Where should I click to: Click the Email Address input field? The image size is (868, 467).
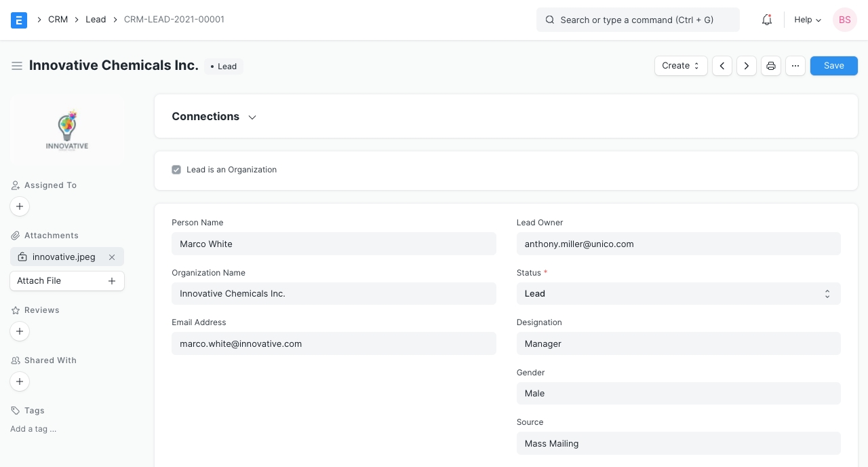pyautogui.click(x=334, y=344)
